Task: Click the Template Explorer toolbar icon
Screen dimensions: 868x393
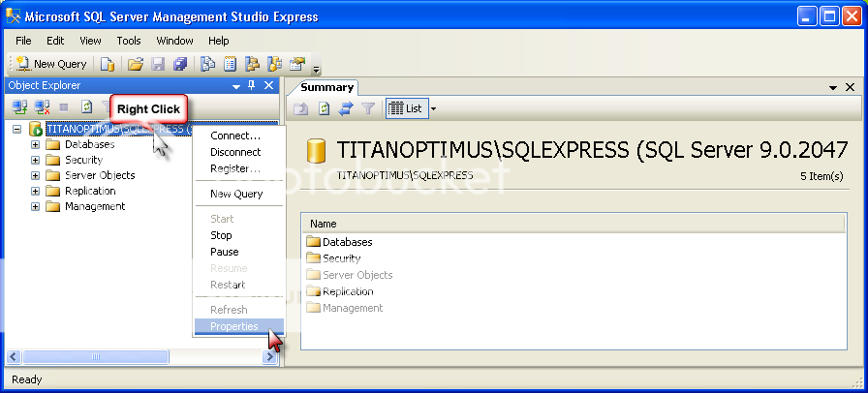Action: point(274,64)
